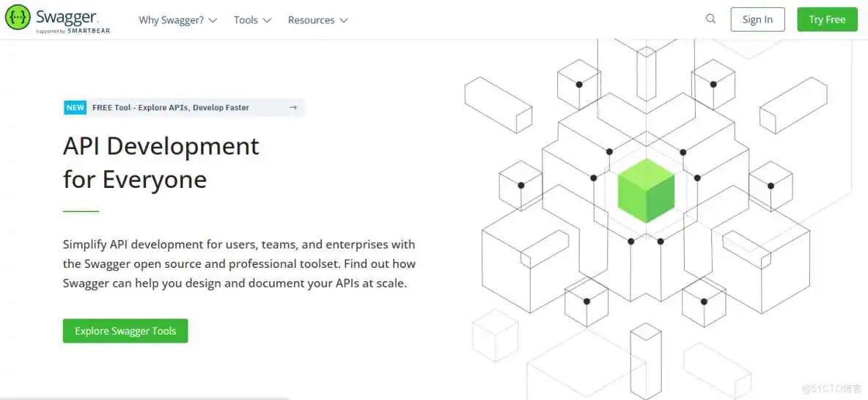Click the Supported by SmartBear text
This screenshot has height=400, width=868.
pos(73,31)
